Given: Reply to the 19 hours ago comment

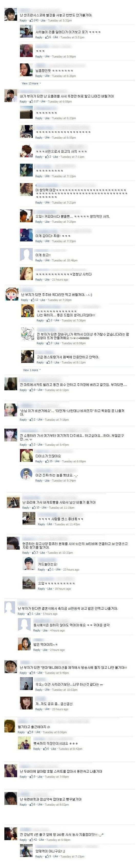Looking at the screenshot, I should 41,589.
